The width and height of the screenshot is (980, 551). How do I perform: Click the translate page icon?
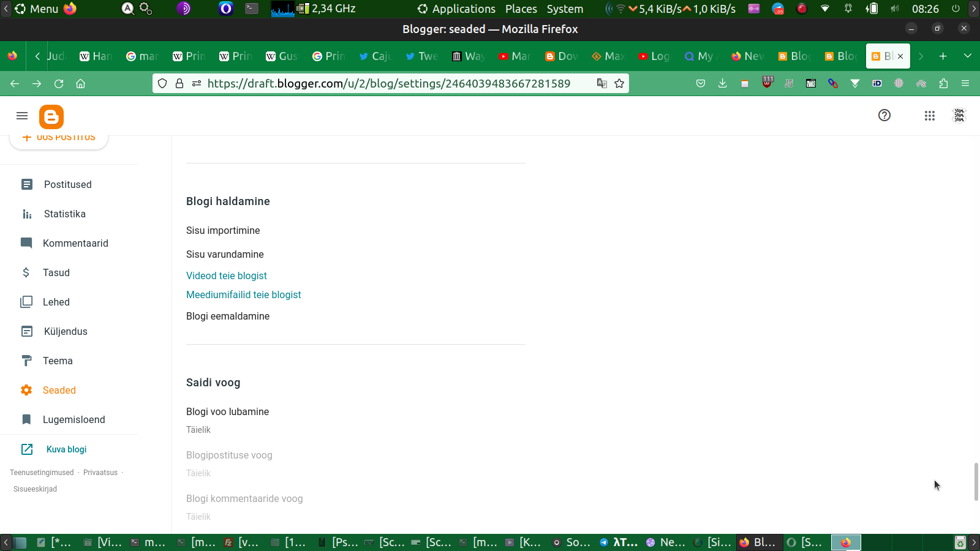(602, 83)
